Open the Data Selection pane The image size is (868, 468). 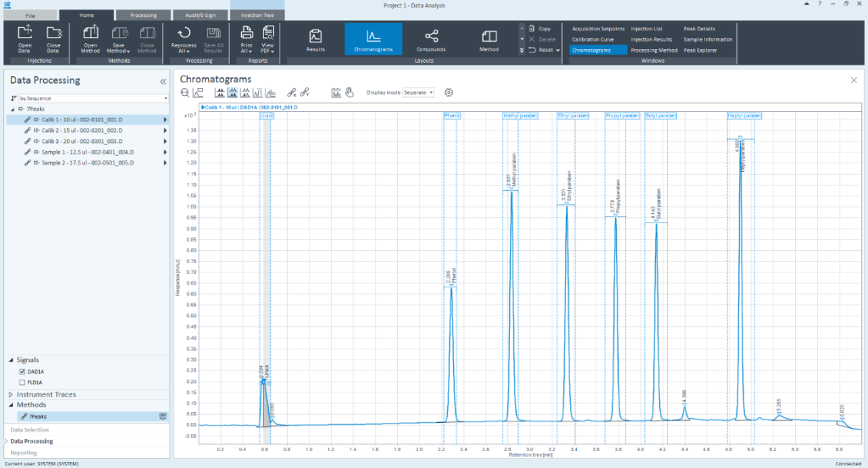point(30,429)
